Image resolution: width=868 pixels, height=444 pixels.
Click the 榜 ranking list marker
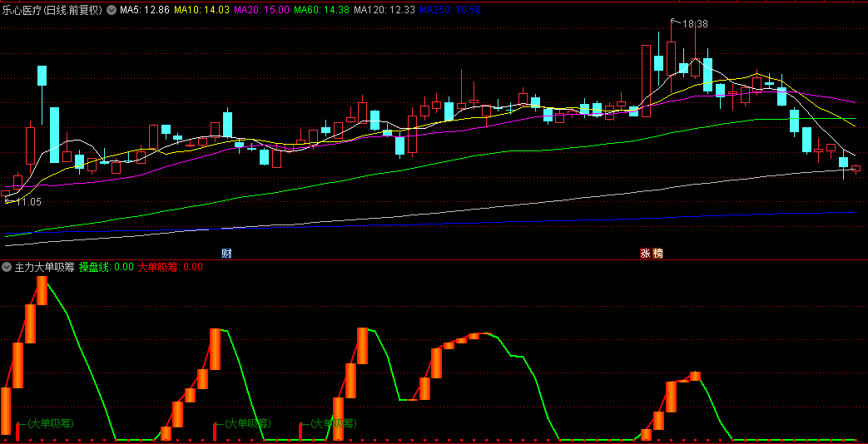(657, 254)
